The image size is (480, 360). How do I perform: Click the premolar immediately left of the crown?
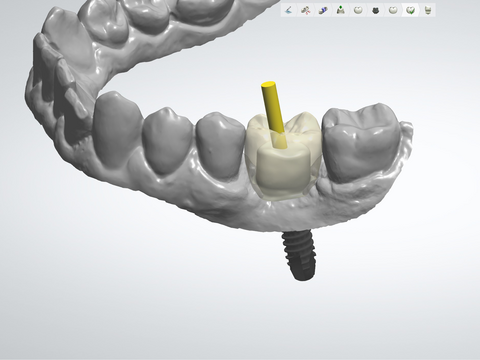(x=220, y=143)
